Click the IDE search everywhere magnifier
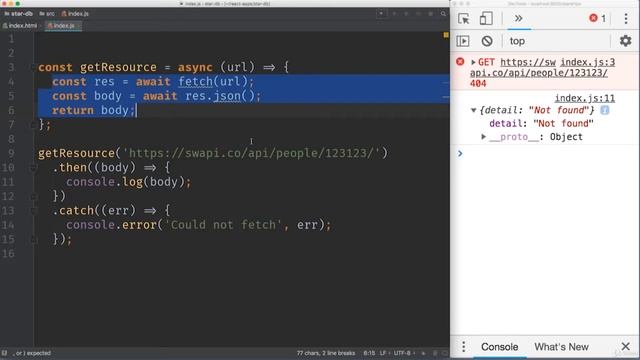Image resolution: width=640 pixels, height=360 pixels. coord(443,14)
